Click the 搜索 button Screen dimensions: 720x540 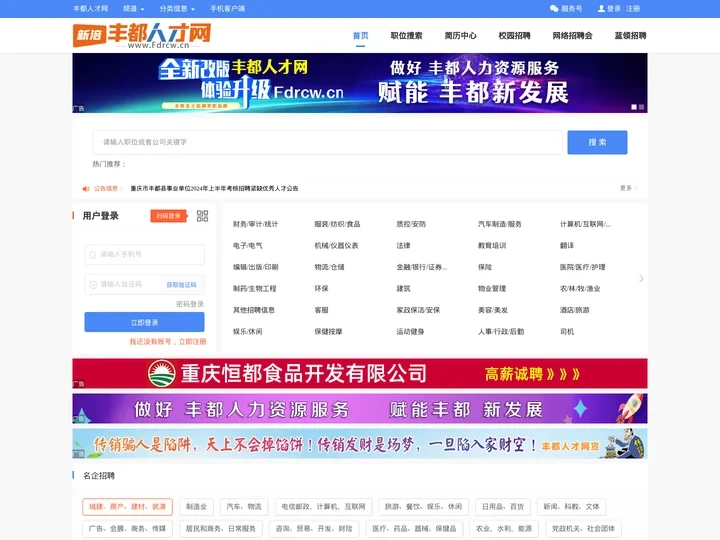[597, 142]
